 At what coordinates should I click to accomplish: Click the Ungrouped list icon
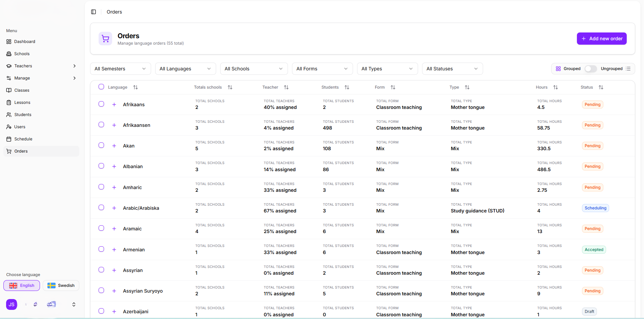point(628,69)
